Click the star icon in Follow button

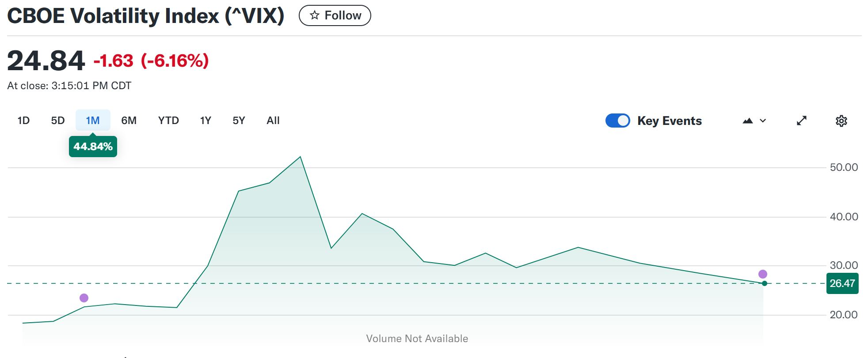pos(315,15)
